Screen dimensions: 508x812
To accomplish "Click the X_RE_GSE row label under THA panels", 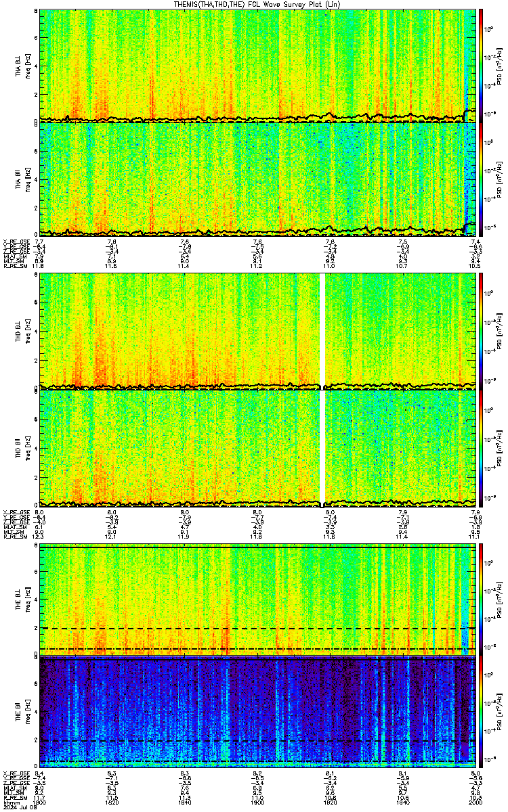I will pyautogui.click(x=15, y=241).
